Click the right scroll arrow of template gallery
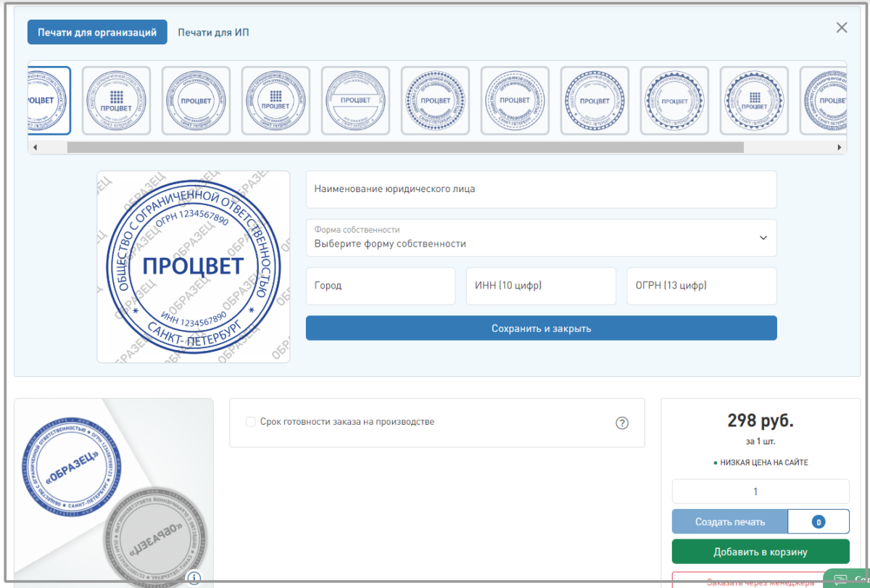The width and height of the screenshot is (870, 588). click(840, 147)
